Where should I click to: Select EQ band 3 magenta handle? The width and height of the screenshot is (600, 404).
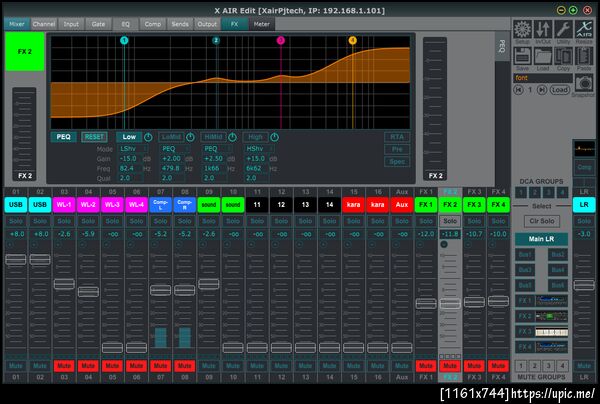point(281,40)
